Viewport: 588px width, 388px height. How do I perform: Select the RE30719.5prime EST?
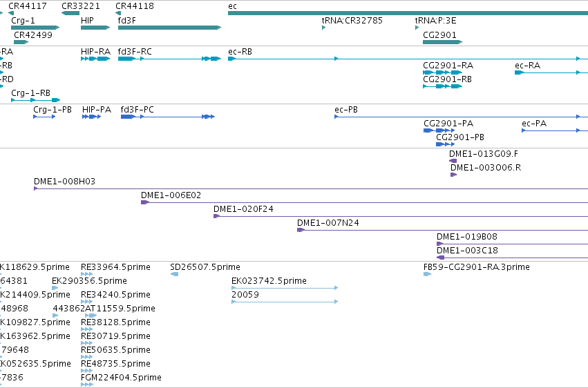click(x=87, y=343)
